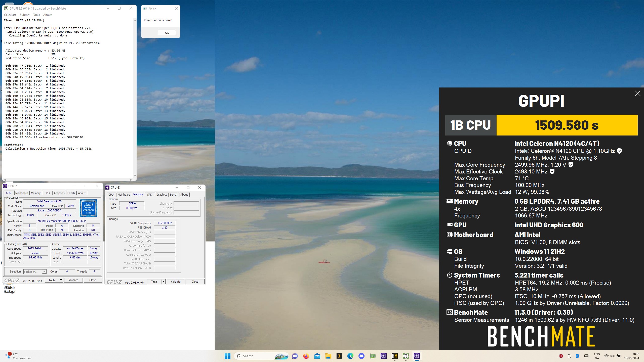Image resolution: width=644 pixels, height=362 pixels.
Task: Open the Wi-Fi network tray icon
Action: pos(606,356)
